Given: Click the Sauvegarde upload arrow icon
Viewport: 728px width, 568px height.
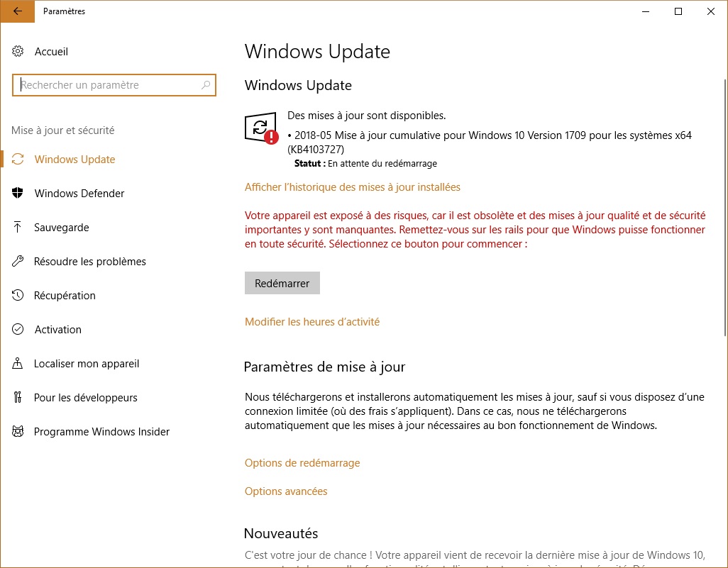Looking at the screenshot, I should pos(18,228).
